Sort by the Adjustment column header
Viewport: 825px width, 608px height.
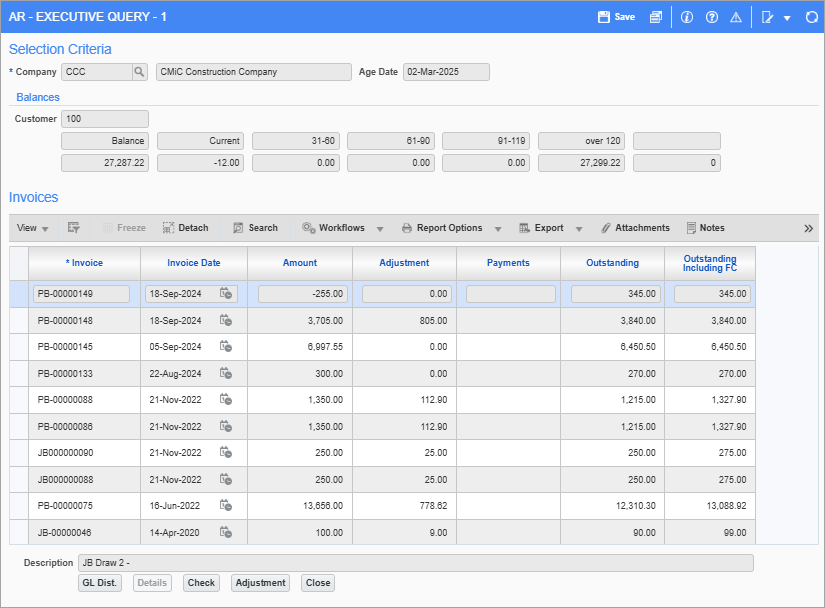(x=404, y=263)
